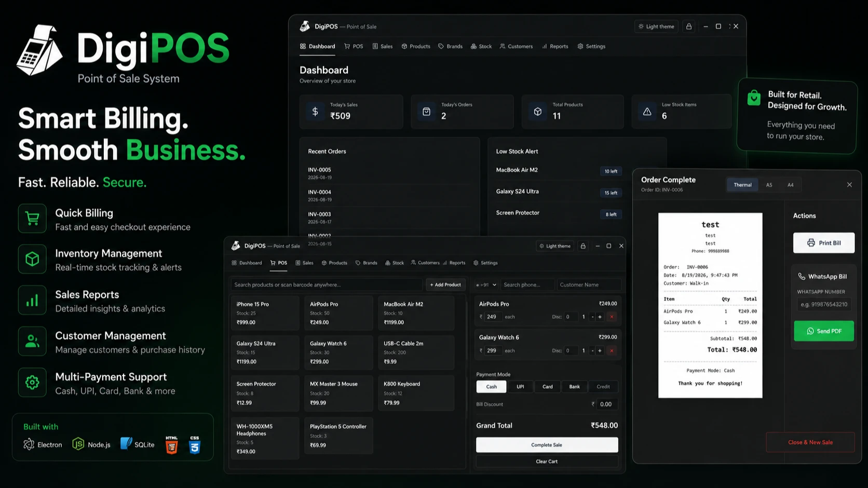Click the Sales Reports bar chart icon

32,300
